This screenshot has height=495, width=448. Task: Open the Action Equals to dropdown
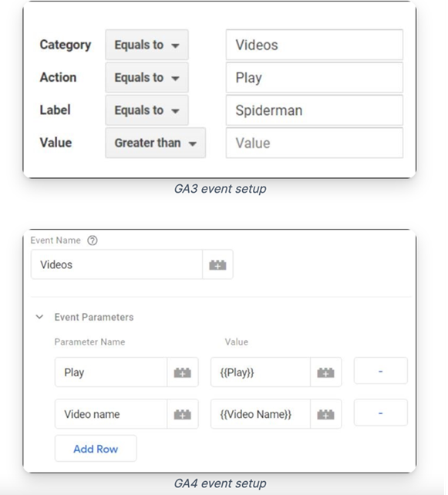[147, 77]
